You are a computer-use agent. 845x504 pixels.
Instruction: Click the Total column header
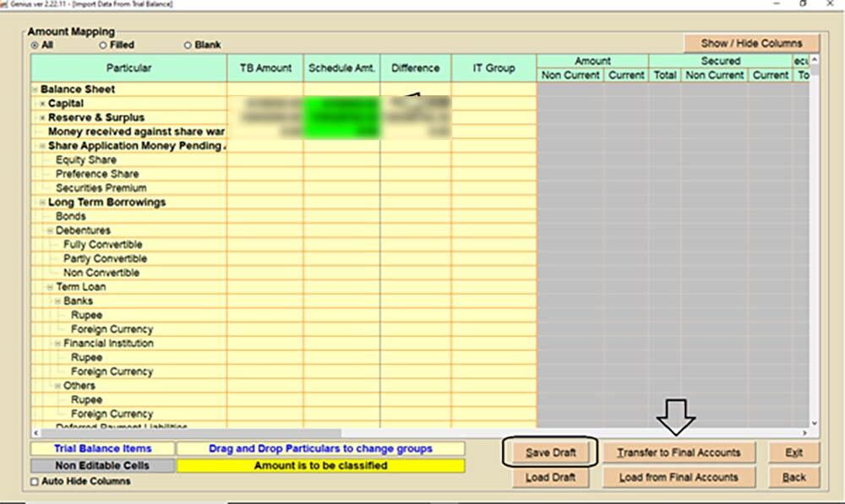tap(665, 75)
